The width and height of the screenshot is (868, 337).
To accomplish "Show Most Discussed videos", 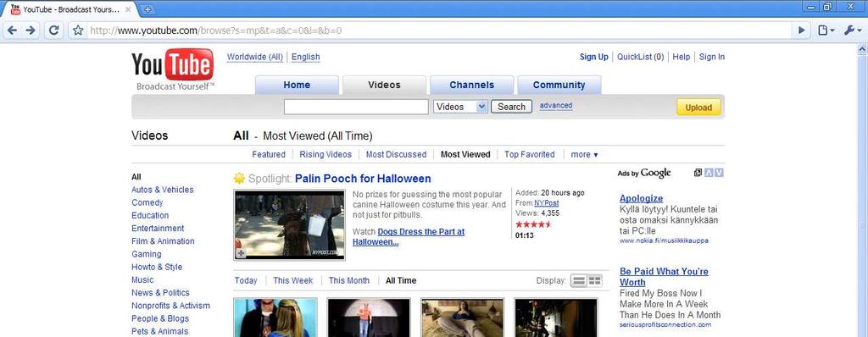I will point(397,154).
